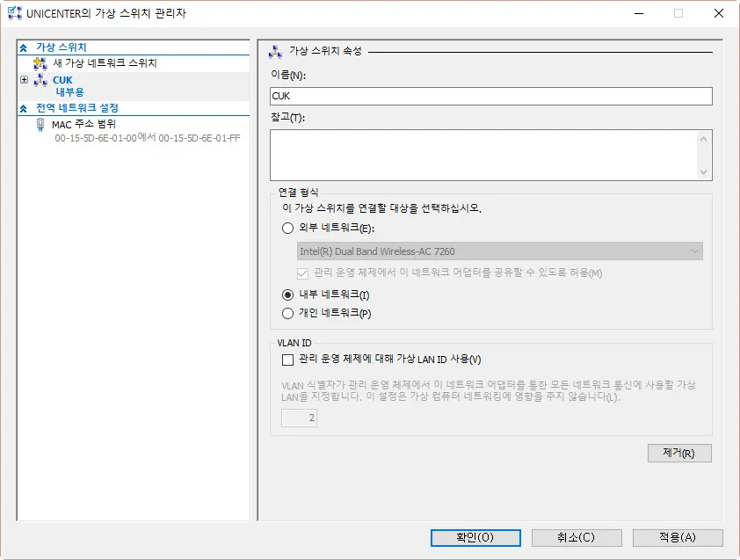Select the 개인 네트워크 radio button
Viewport: 740px width, 560px height.
click(x=287, y=314)
